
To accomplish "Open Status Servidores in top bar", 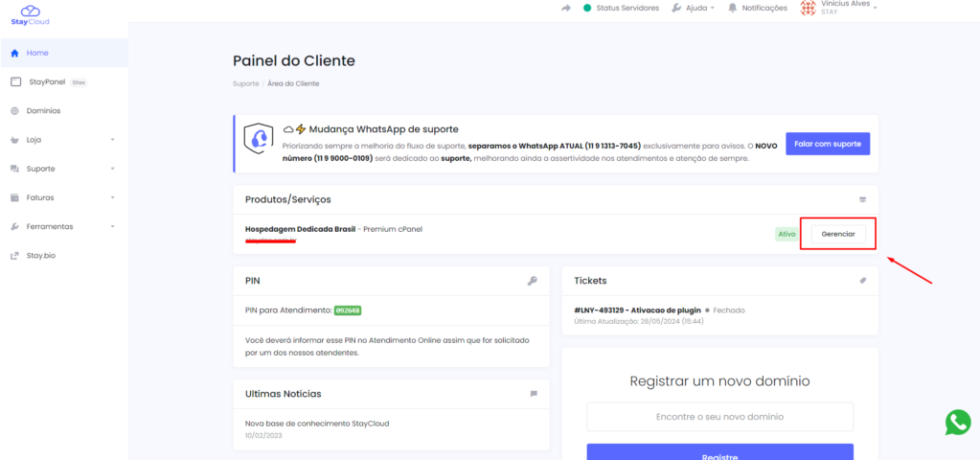I will coord(622,8).
